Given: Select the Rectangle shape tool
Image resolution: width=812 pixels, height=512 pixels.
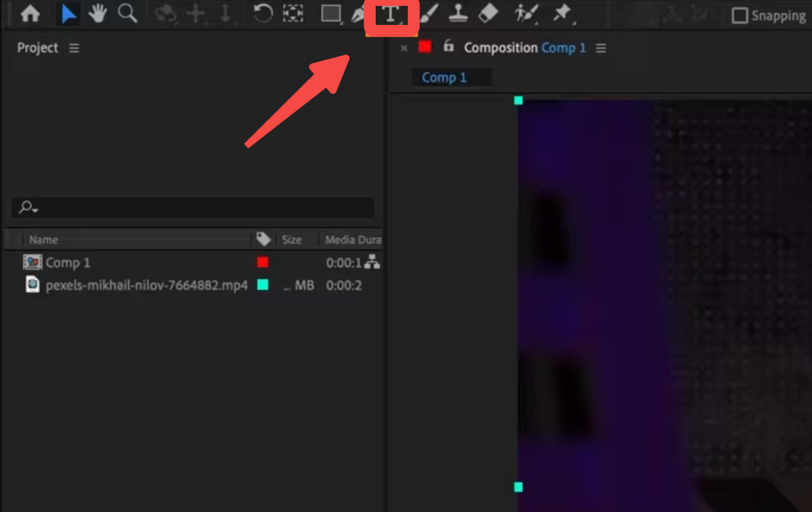Looking at the screenshot, I should point(331,15).
